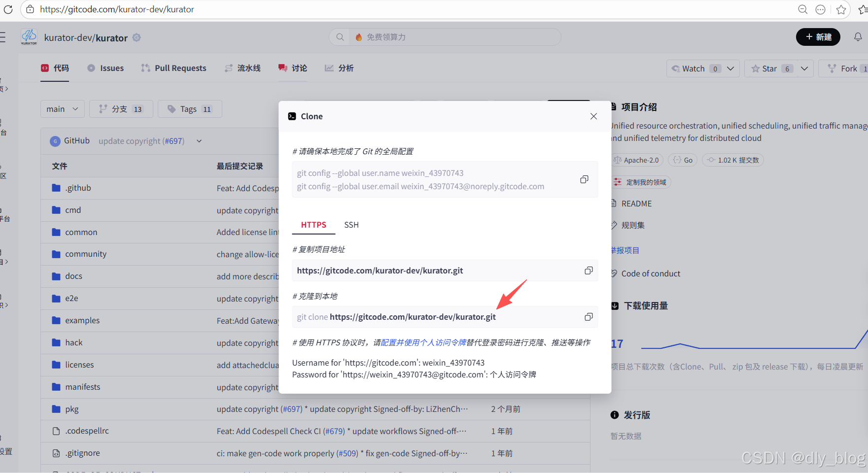Open the .gitignore file
868x473 pixels.
(83, 453)
